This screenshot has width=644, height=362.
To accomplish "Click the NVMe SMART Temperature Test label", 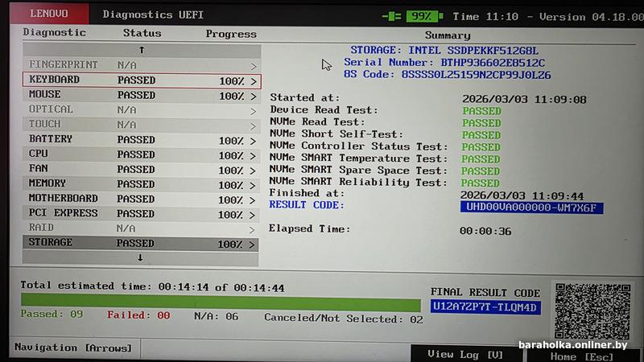I will [x=358, y=158].
